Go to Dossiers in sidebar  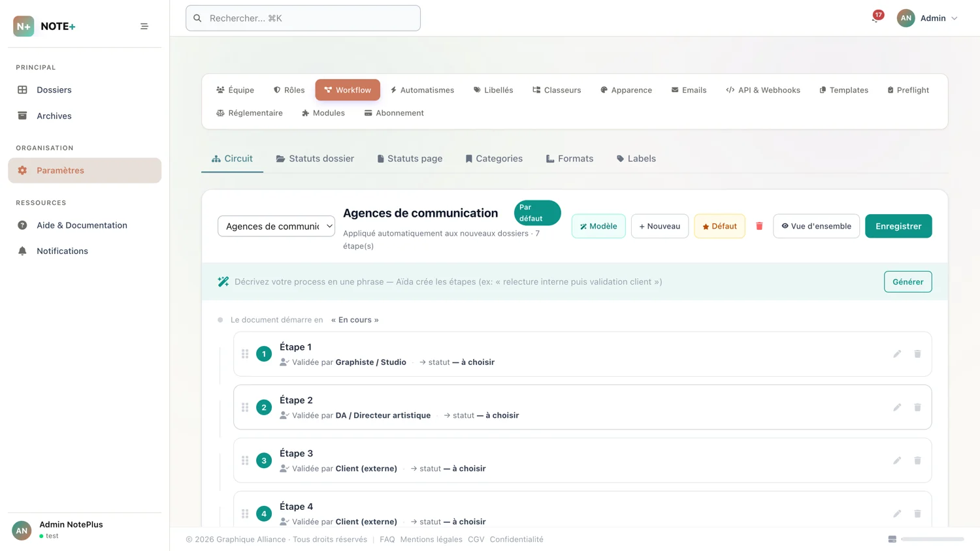pos(84,90)
